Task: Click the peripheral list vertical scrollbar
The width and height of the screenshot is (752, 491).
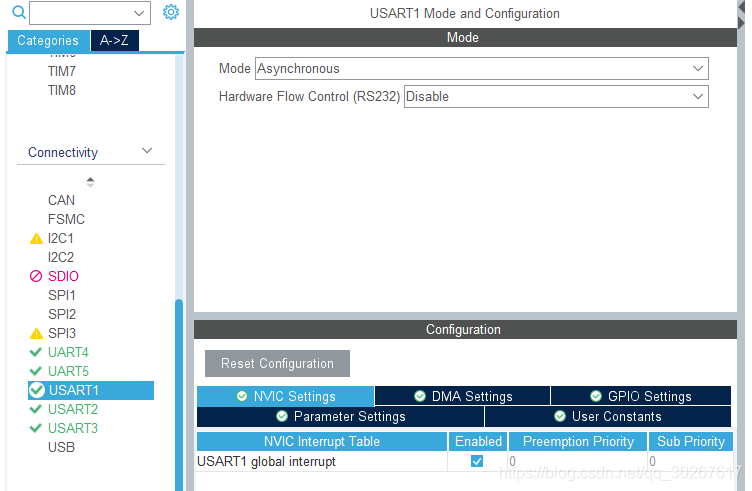Action: [x=179, y=393]
